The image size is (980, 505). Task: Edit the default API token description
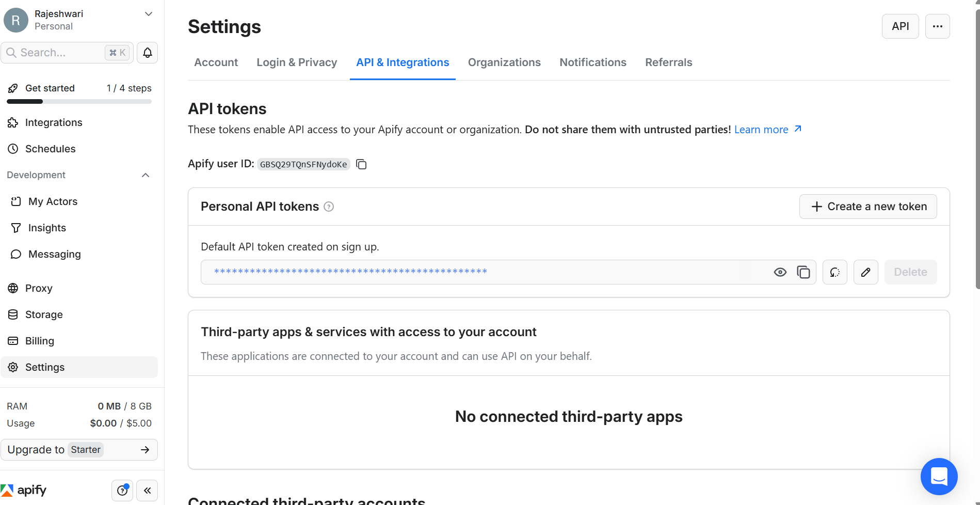click(x=865, y=272)
